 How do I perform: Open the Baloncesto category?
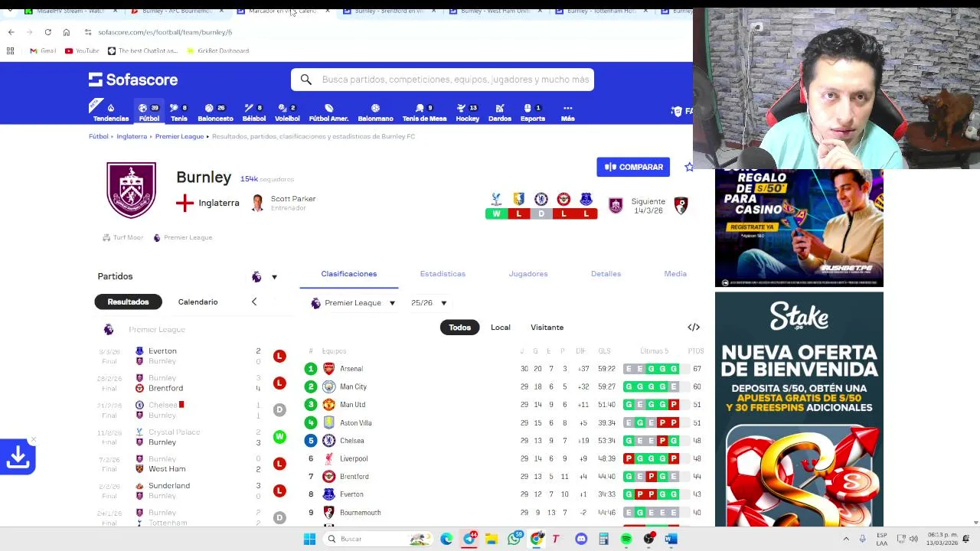pyautogui.click(x=215, y=112)
